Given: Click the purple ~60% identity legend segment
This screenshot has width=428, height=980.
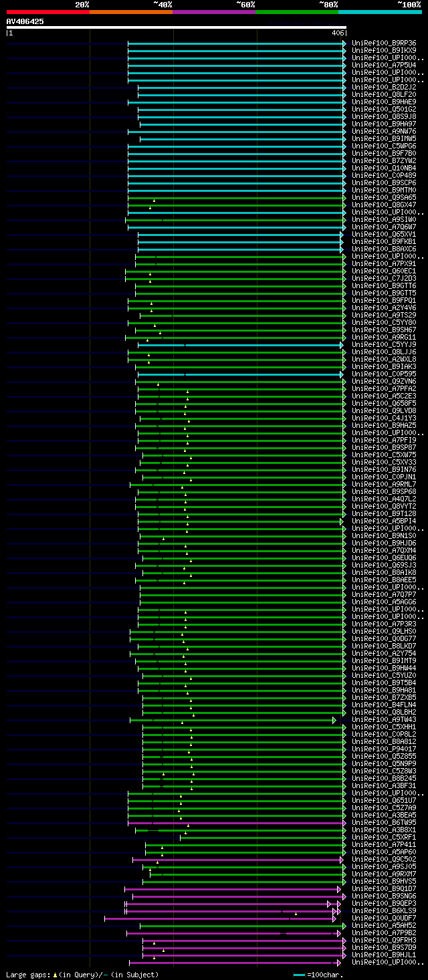Looking at the screenshot, I should (214, 11).
